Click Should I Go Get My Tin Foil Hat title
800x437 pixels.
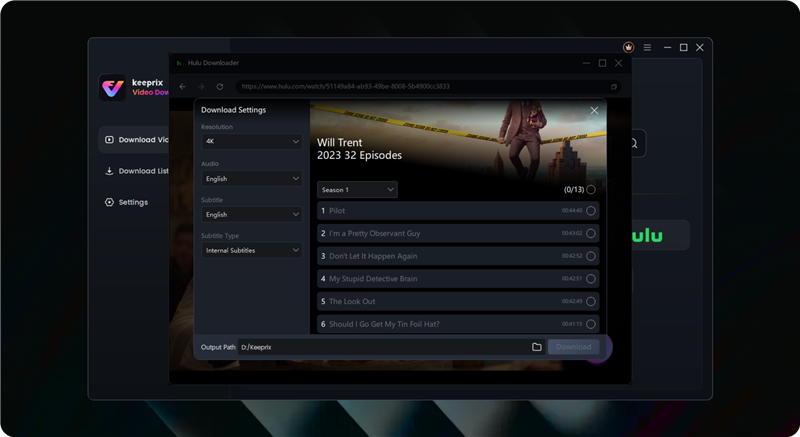[384, 324]
